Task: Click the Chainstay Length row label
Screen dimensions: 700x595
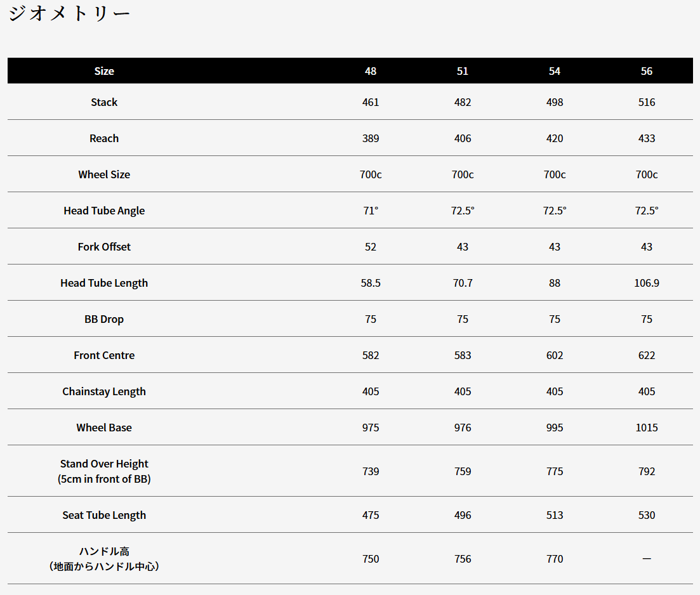Action: pyautogui.click(x=104, y=391)
